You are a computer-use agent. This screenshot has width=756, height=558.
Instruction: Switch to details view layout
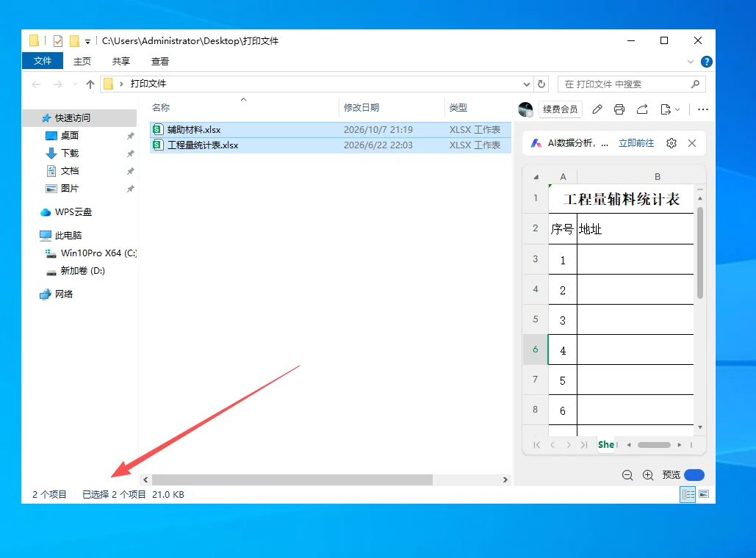click(688, 494)
